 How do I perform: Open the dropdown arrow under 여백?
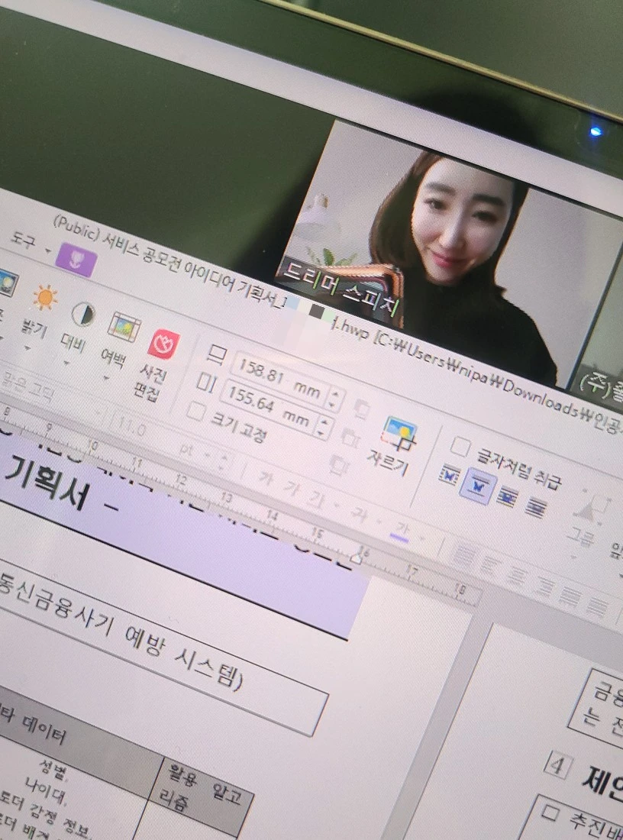click(106, 379)
